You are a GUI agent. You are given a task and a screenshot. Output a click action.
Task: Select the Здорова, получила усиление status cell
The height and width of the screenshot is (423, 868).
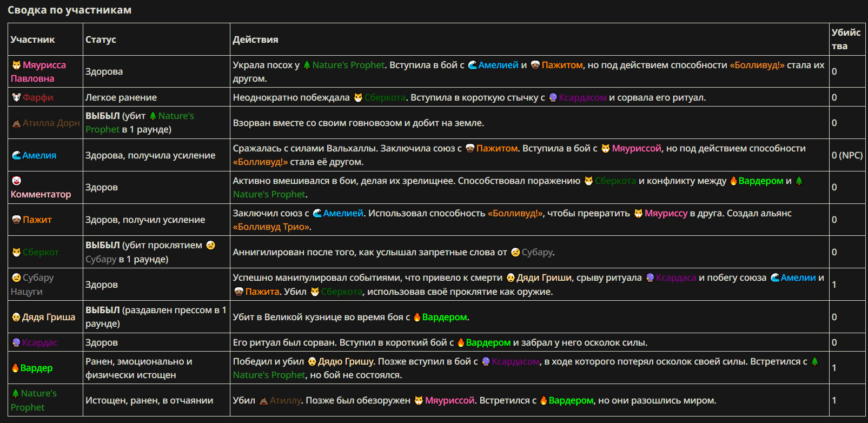point(150,155)
